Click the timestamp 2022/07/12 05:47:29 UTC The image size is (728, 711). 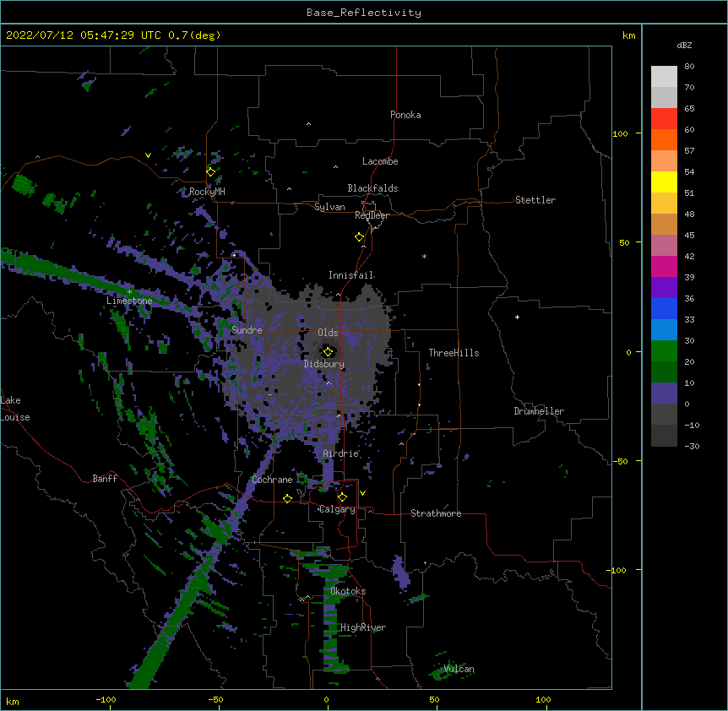point(84,35)
